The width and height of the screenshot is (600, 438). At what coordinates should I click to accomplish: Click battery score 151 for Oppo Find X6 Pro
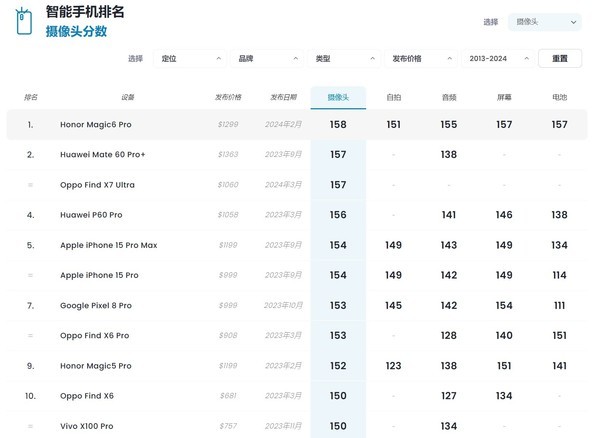point(559,335)
